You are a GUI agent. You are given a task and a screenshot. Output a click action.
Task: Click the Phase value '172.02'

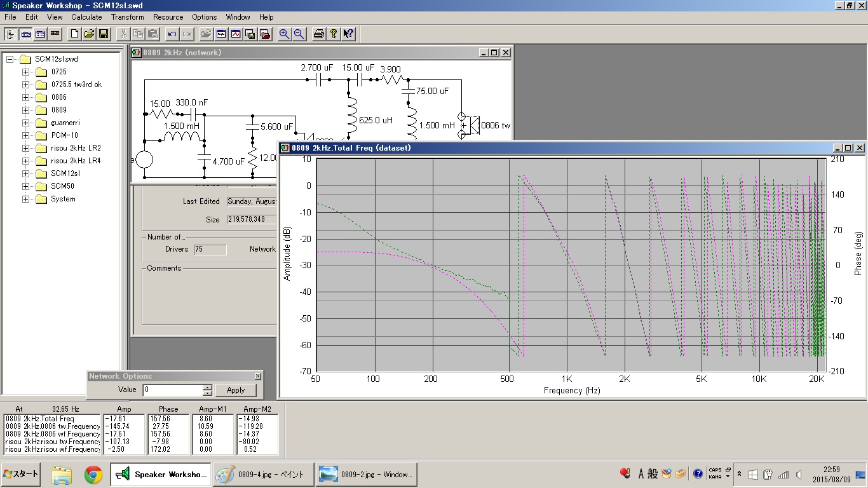[160, 449]
